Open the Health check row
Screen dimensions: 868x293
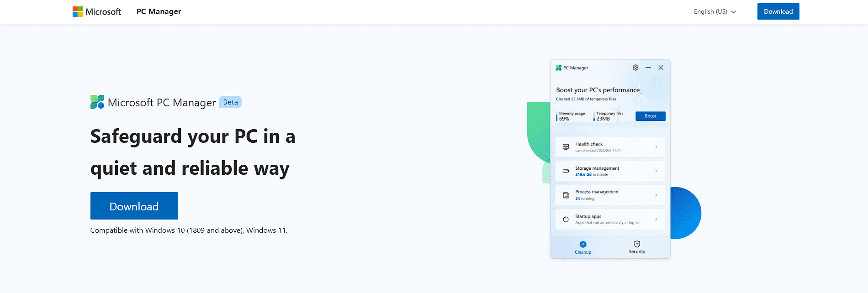coord(610,147)
